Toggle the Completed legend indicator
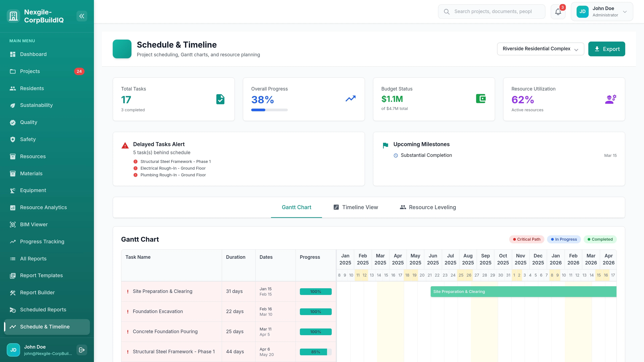This screenshot has width=644, height=362. coord(600,239)
